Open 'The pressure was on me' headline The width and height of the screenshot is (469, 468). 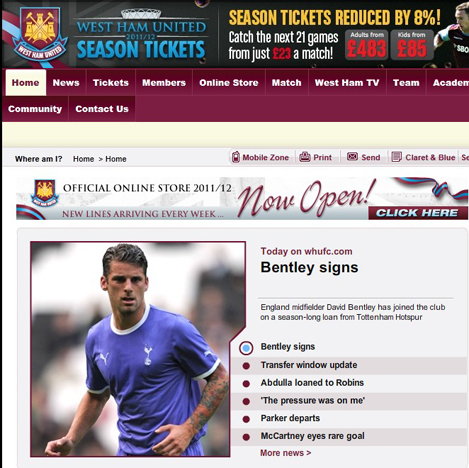coord(313,400)
